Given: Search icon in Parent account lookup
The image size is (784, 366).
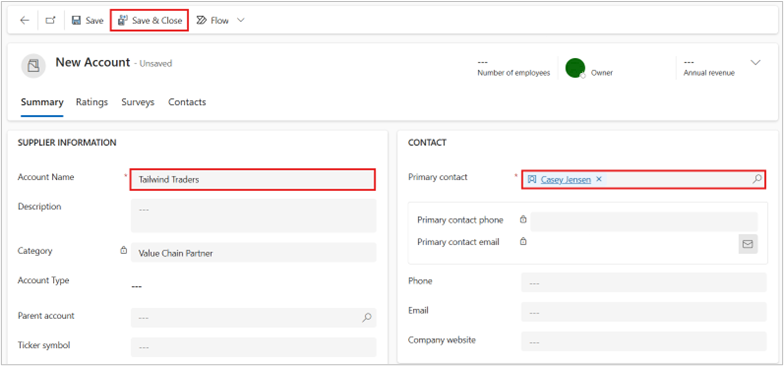Looking at the screenshot, I should pyautogui.click(x=366, y=318).
